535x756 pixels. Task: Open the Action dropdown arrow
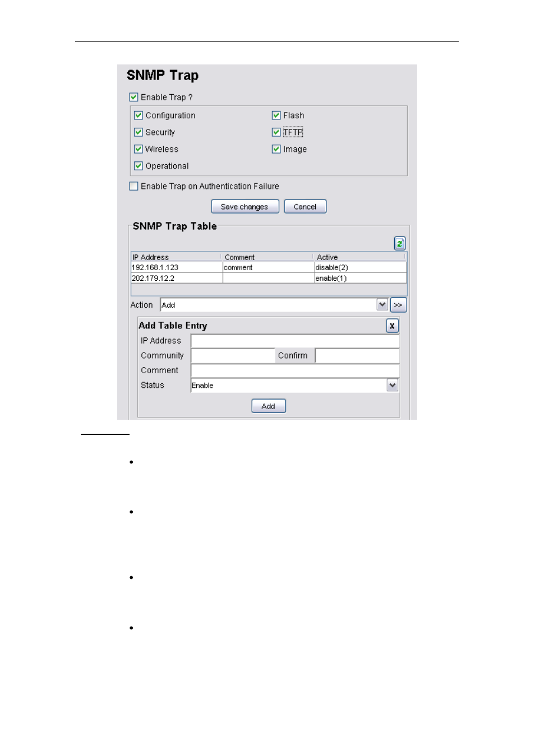(x=382, y=305)
